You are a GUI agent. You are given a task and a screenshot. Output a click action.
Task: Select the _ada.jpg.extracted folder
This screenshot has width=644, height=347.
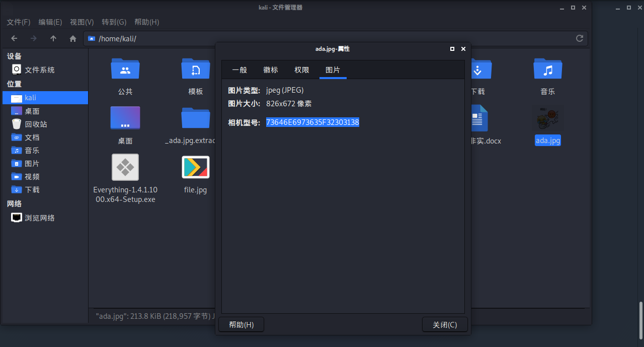[x=196, y=118]
